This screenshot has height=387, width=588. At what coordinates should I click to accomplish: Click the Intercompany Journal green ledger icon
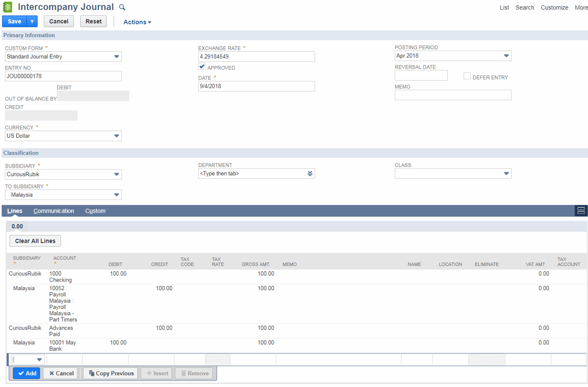pos(8,7)
